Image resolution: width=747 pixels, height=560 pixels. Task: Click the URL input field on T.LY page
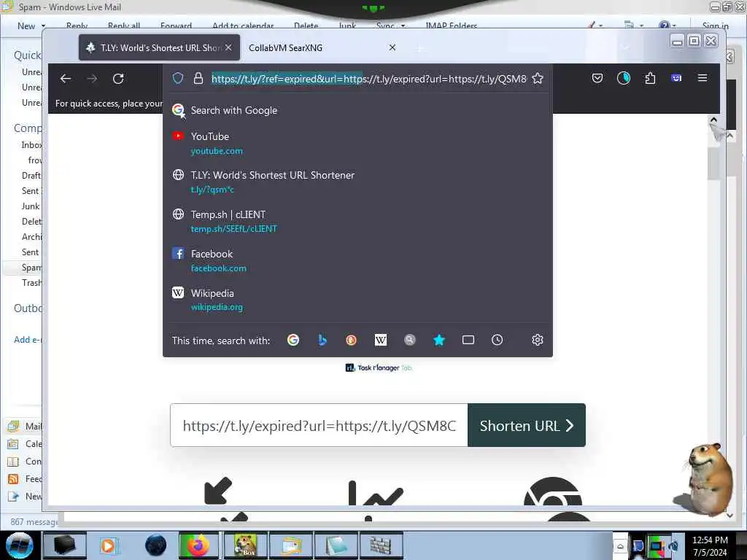(x=320, y=425)
